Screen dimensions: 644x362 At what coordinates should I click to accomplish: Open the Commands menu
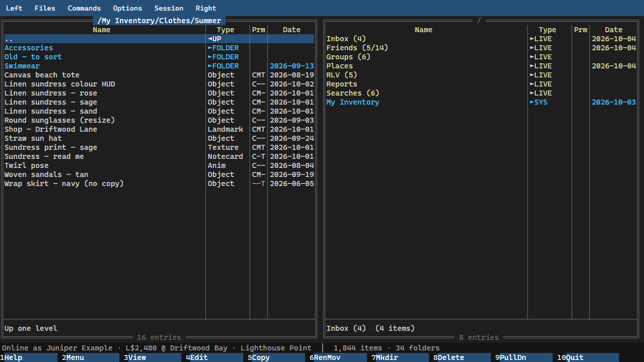tap(84, 8)
